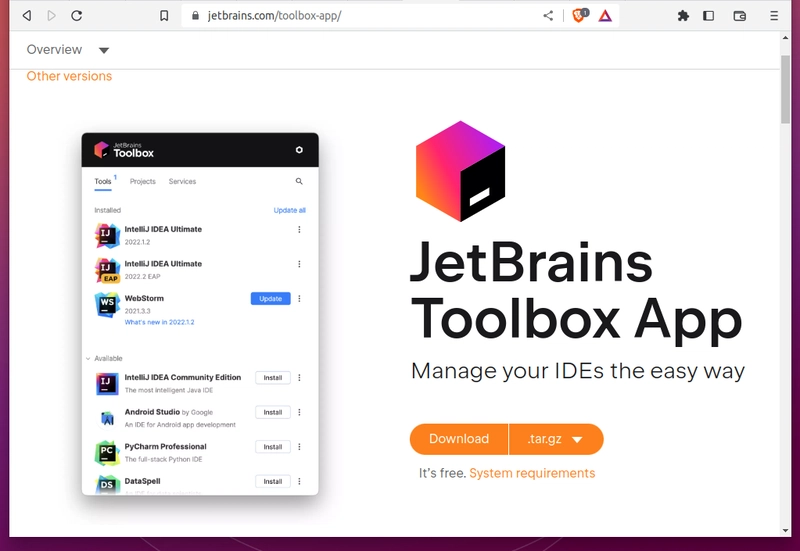Click the Overview section label
800x551 pixels.
(54, 50)
